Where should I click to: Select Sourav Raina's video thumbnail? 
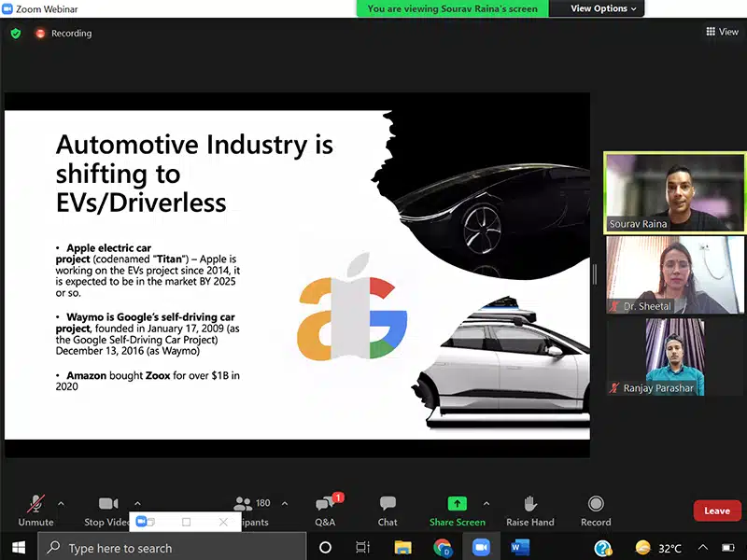[675, 192]
